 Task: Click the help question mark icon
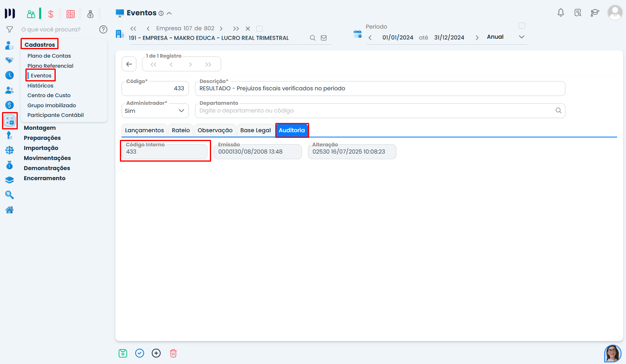click(x=103, y=29)
